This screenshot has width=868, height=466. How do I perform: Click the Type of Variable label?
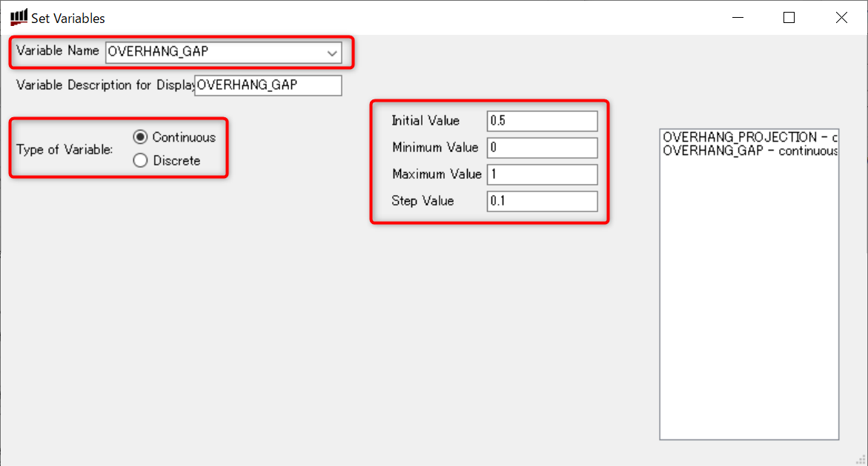pos(64,149)
